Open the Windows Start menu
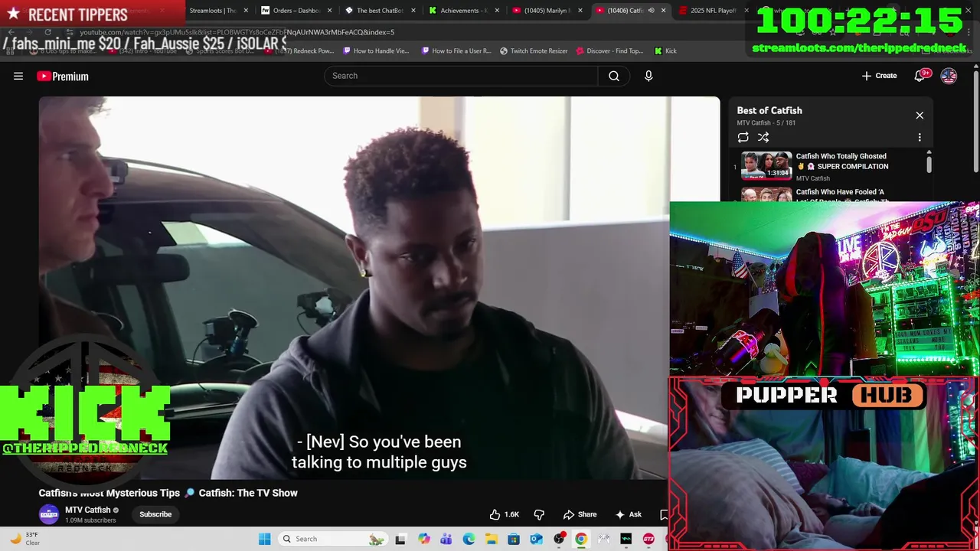Screen dimensions: 980x551 coord(264,539)
